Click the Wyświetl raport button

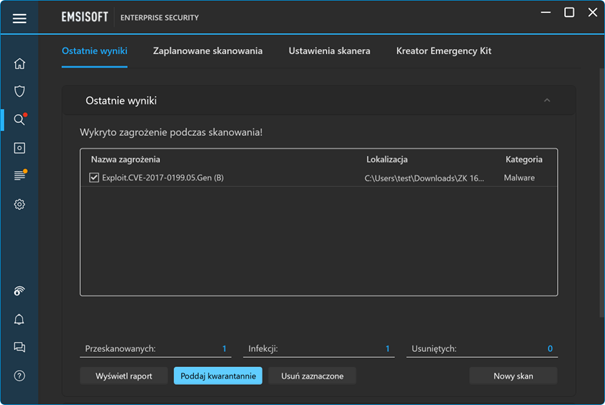(124, 376)
